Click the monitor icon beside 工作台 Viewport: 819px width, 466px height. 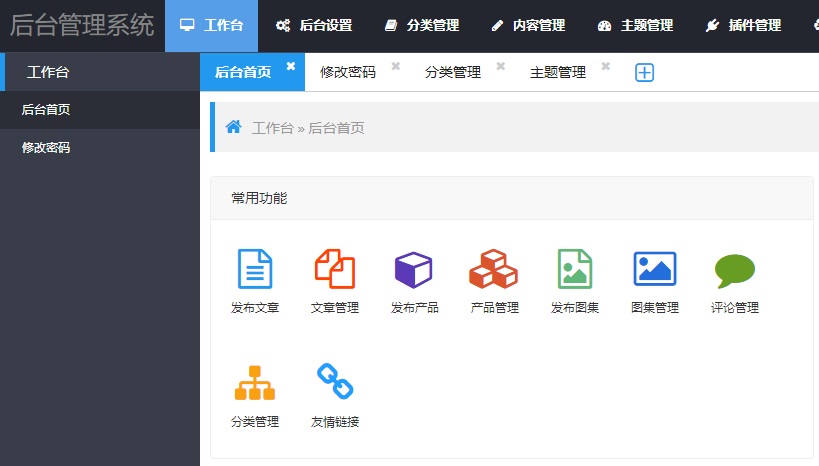pos(187,25)
